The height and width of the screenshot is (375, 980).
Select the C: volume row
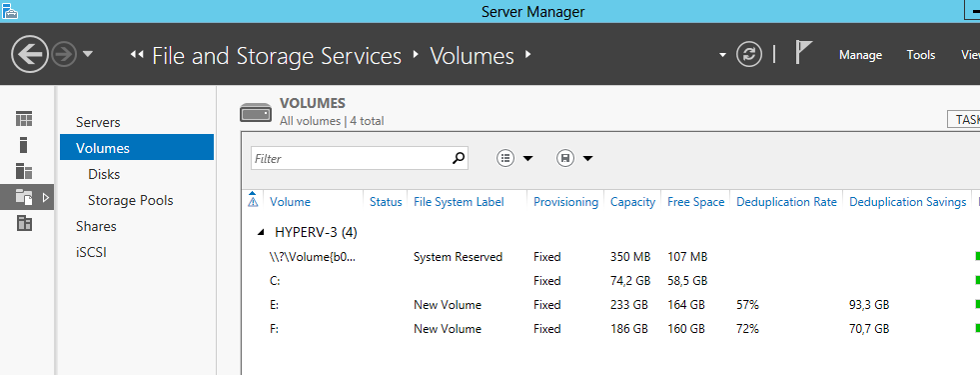610,280
